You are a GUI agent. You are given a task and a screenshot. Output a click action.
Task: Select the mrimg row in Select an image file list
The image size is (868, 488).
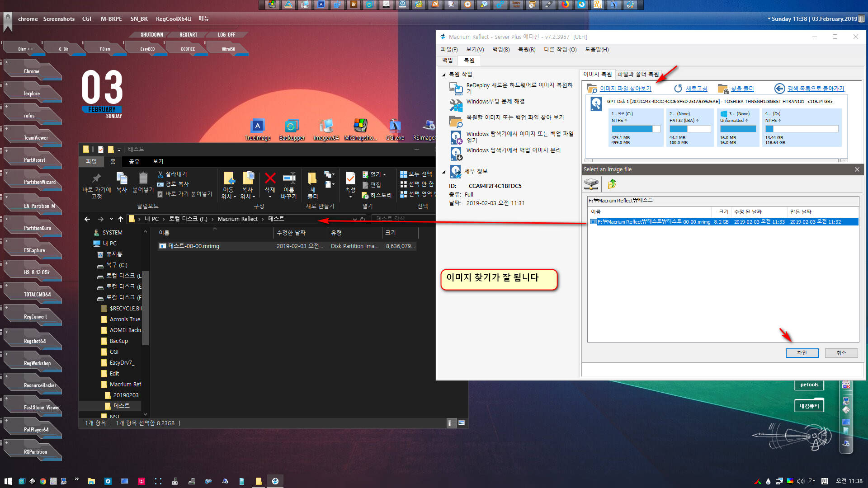pyautogui.click(x=723, y=222)
